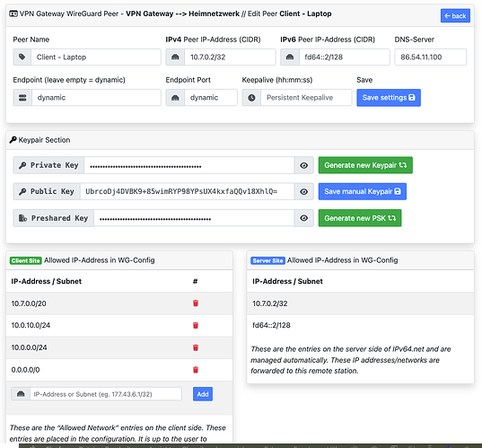Click the clock icon next to Keepalive
Image resolution: width=482 pixels, height=448 pixels.
pyautogui.click(x=251, y=98)
